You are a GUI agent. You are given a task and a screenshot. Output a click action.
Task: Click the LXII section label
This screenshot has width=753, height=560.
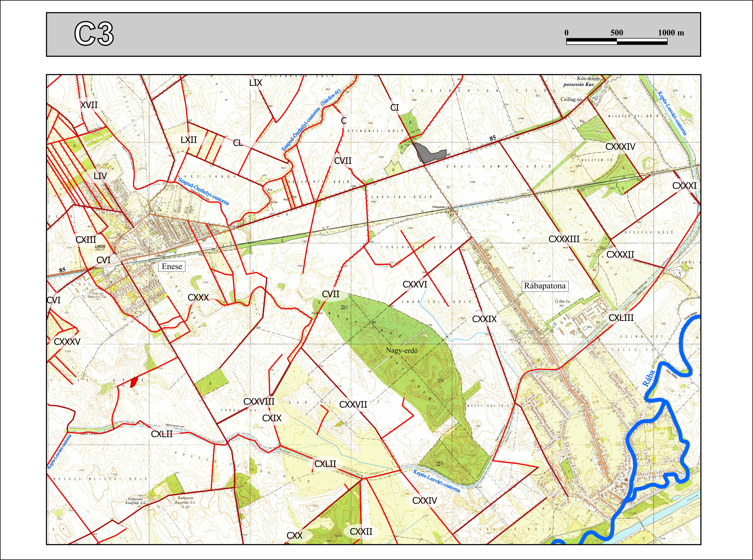pyautogui.click(x=189, y=140)
